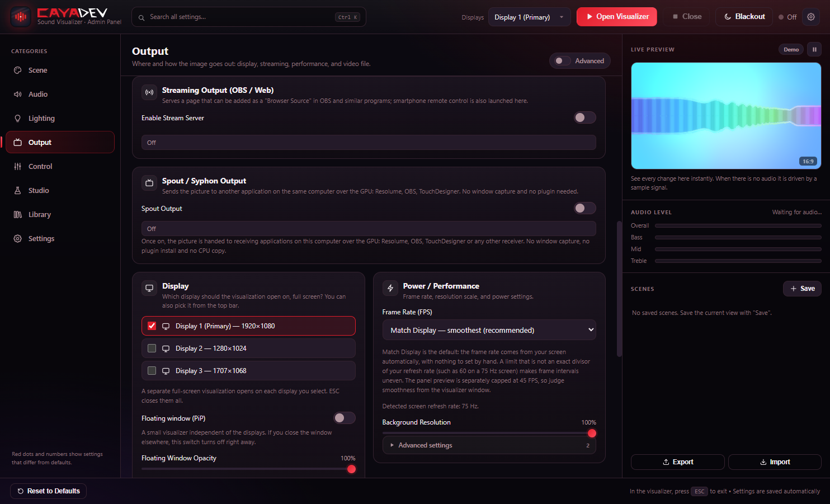Click the books icon next to Library

[18, 215]
